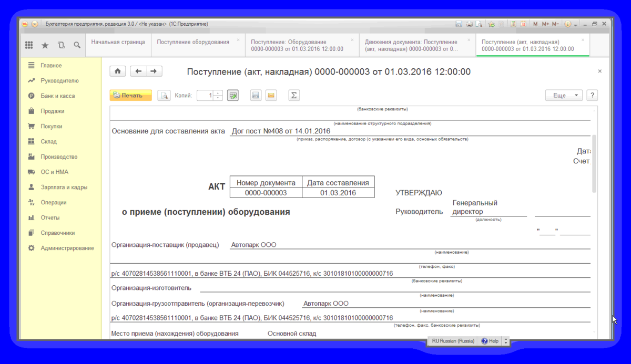The width and height of the screenshot is (631, 364).
Task: Decrease the number of copies
Action: (218, 98)
